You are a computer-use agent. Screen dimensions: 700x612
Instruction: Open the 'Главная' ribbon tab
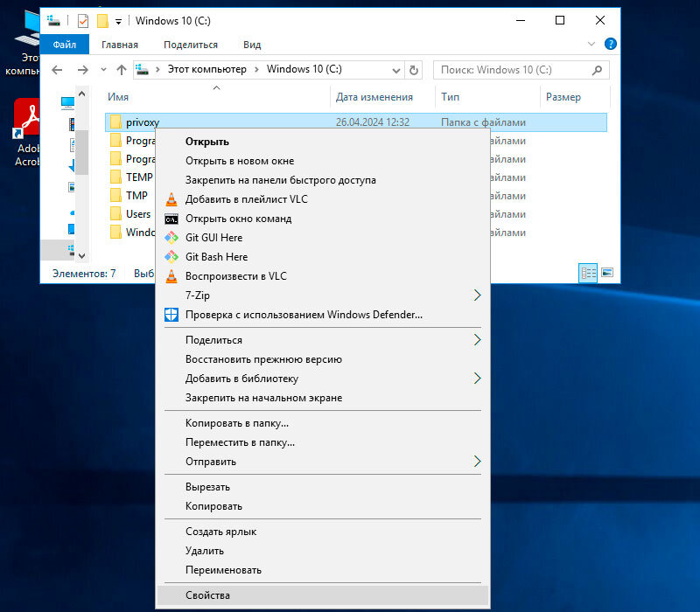(120, 45)
